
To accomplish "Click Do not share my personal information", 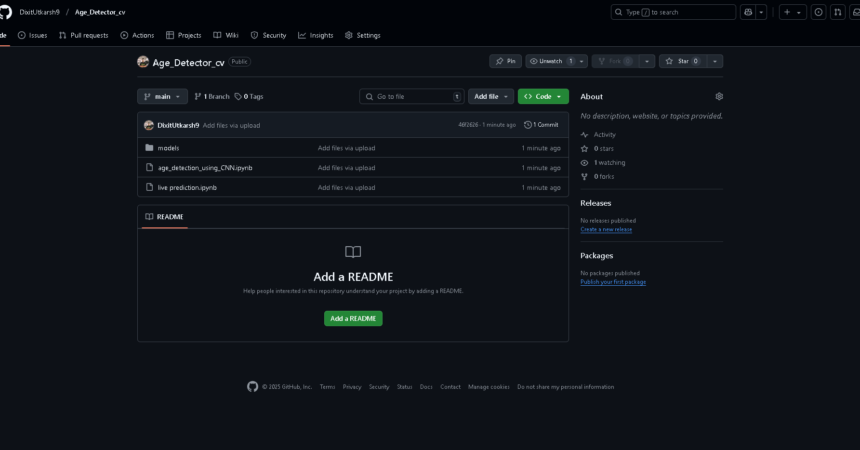I will (x=565, y=387).
